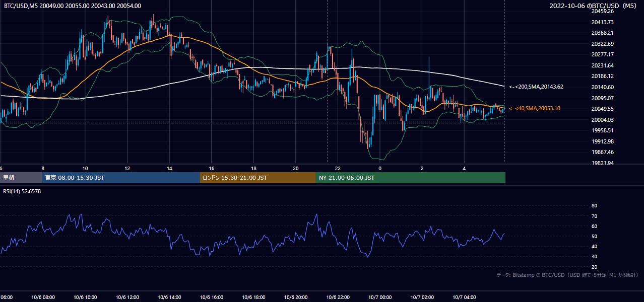This screenshot has width=644, height=302.
Task: Click the 10/6 14:00 time label
Action: (x=169, y=297)
